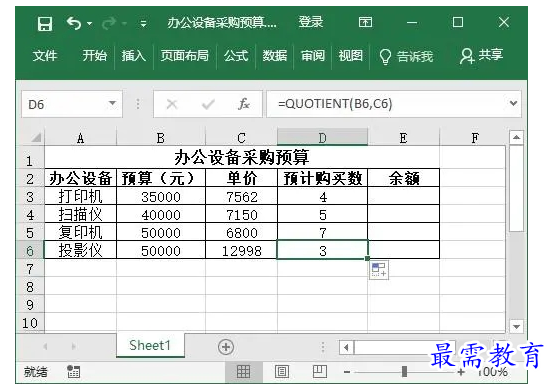Image resolution: width=552 pixels, height=387 pixels.
Task: Click the Insert Function fx icon
Action: coord(244,104)
